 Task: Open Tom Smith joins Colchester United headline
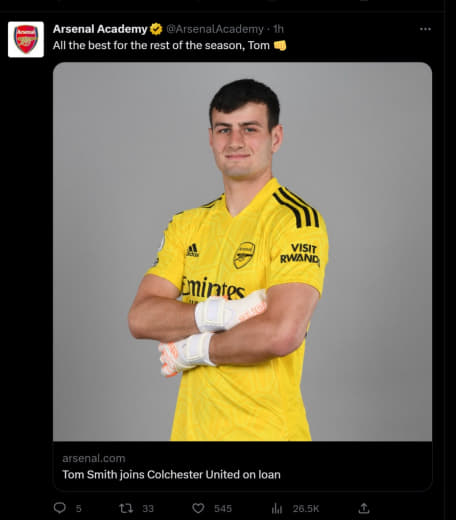coord(171,474)
